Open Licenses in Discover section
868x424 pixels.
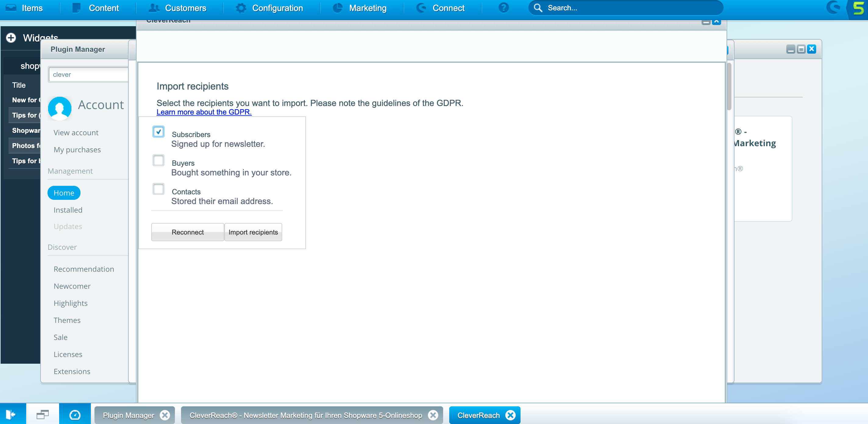[68, 354]
